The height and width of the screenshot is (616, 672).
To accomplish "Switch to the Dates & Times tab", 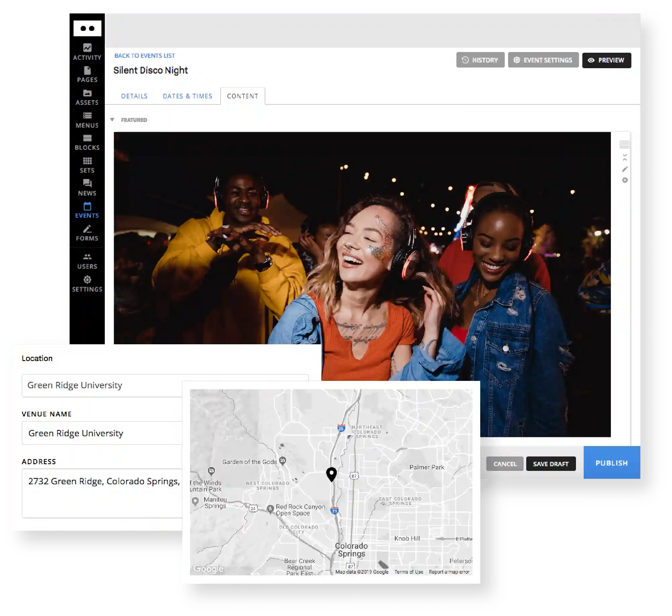I will pyautogui.click(x=187, y=96).
